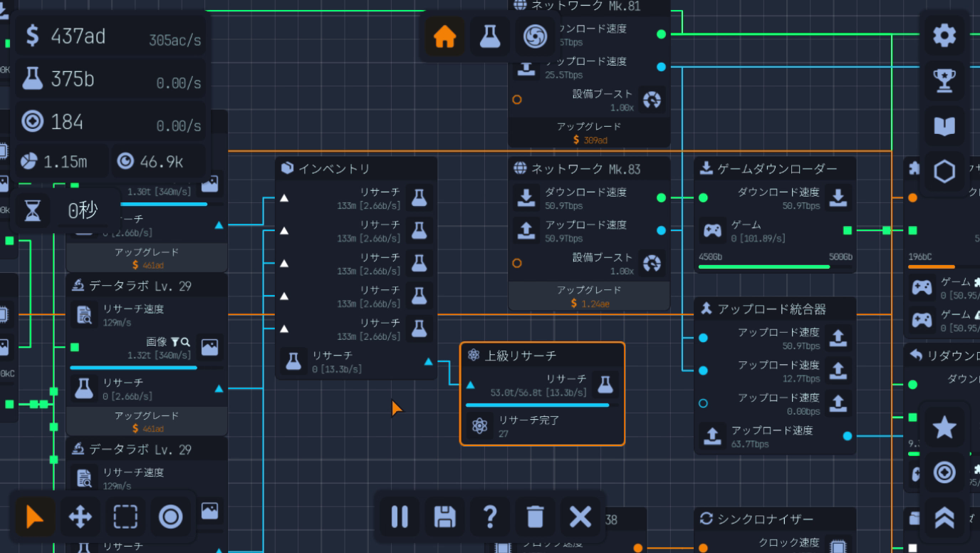
Task: Pause the game from the bottom toolbar
Action: click(400, 518)
